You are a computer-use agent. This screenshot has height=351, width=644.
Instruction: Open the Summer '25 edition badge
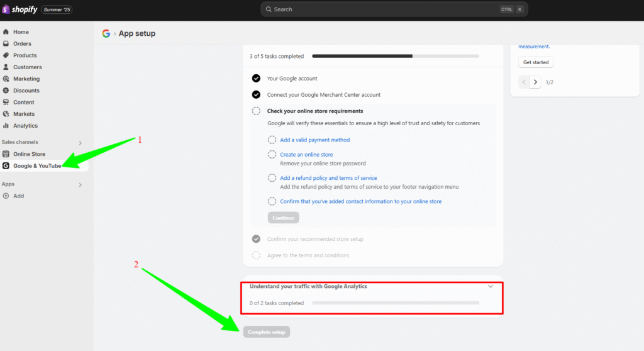(57, 9)
